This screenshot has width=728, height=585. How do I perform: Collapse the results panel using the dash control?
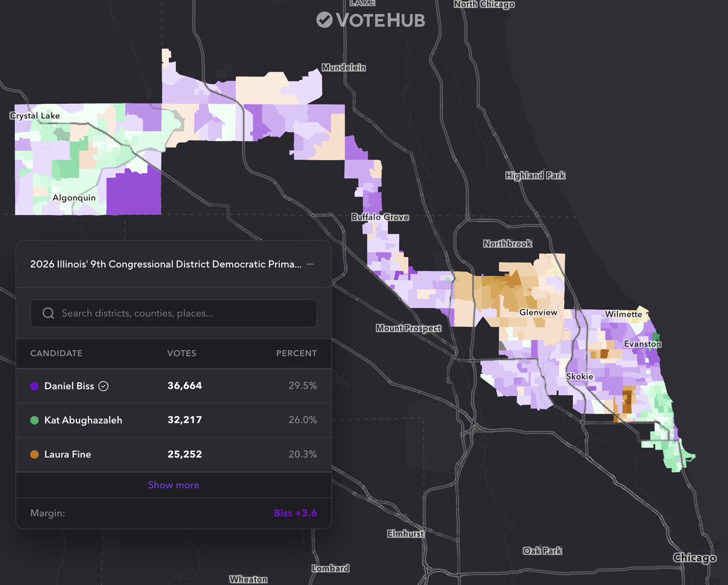[310, 264]
